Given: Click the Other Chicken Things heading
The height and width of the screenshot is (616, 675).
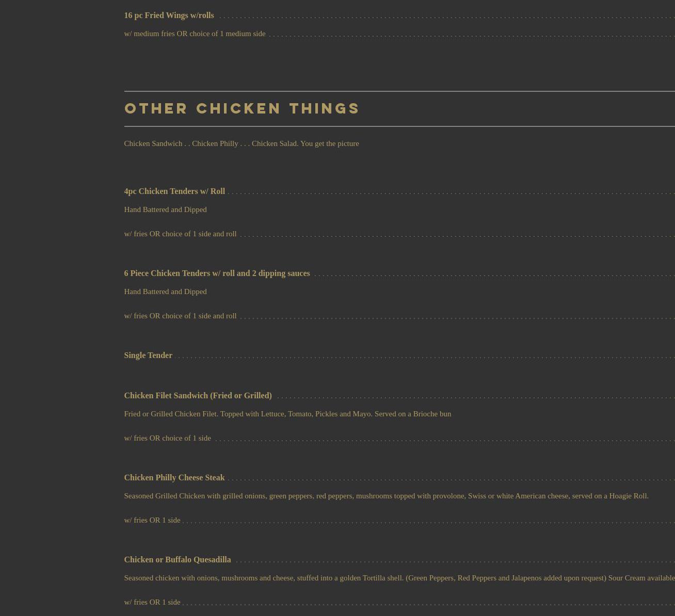Looking at the screenshot, I should 242,108.
